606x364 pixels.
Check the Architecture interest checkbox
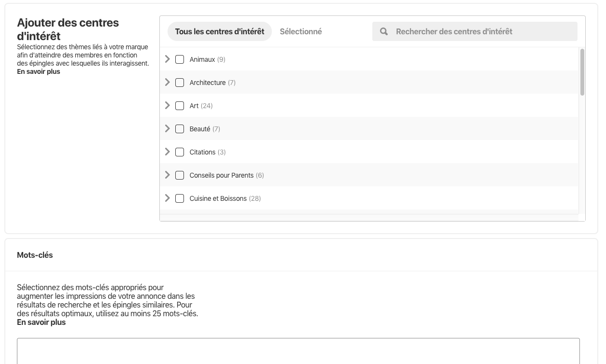pyautogui.click(x=180, y=83)
